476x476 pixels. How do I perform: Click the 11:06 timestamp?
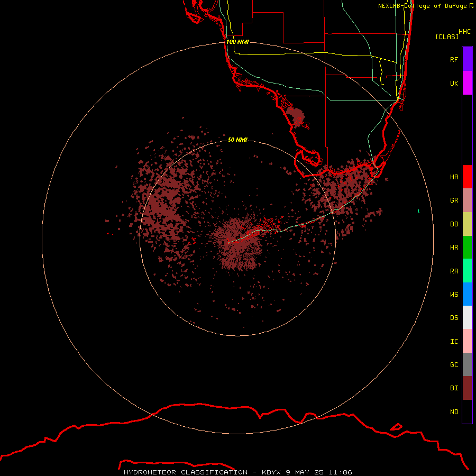pos(340,472)
